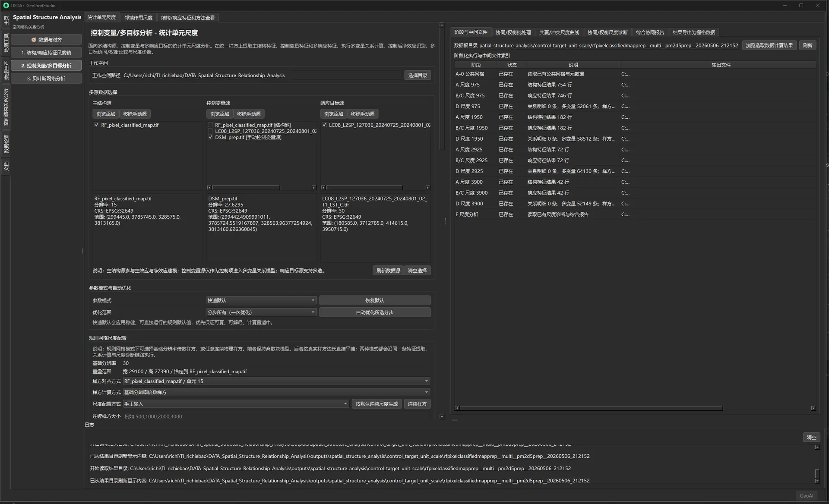829x504 pixels.
Task: Switch to the 邻域作用尺度 tab
Action: 138,18
